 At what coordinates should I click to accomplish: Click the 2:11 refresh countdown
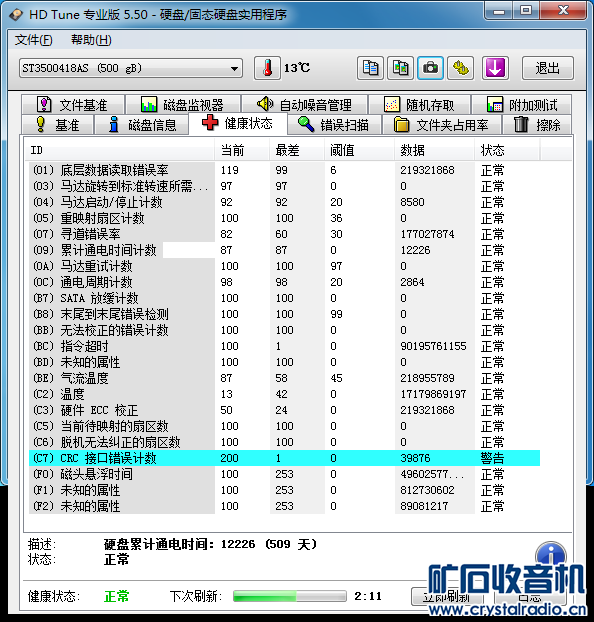(368, 596)
